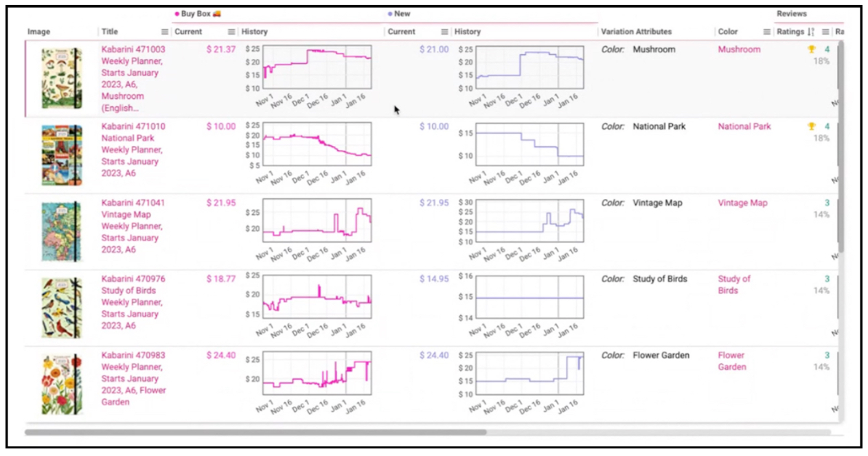This screenshot has height=456, width=868.
Task: Click the Buy Box price $ 18.77
Action: tap(221, 279)
